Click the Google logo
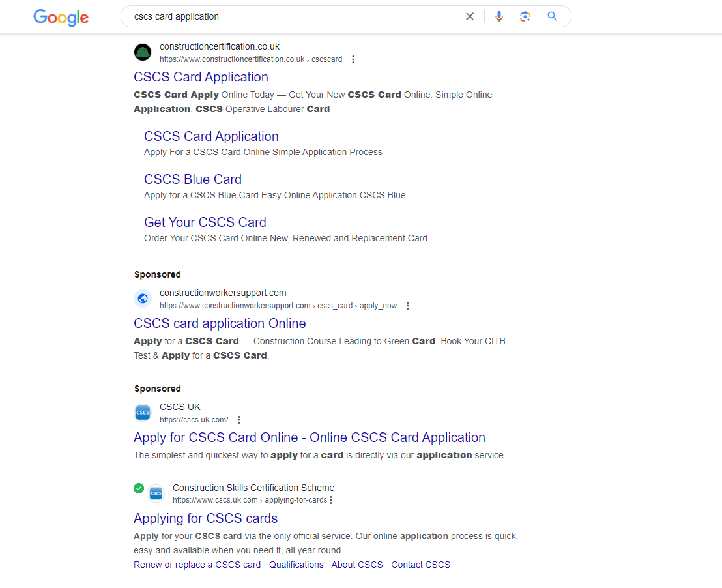The image size is (722, 588). point(61,17)
